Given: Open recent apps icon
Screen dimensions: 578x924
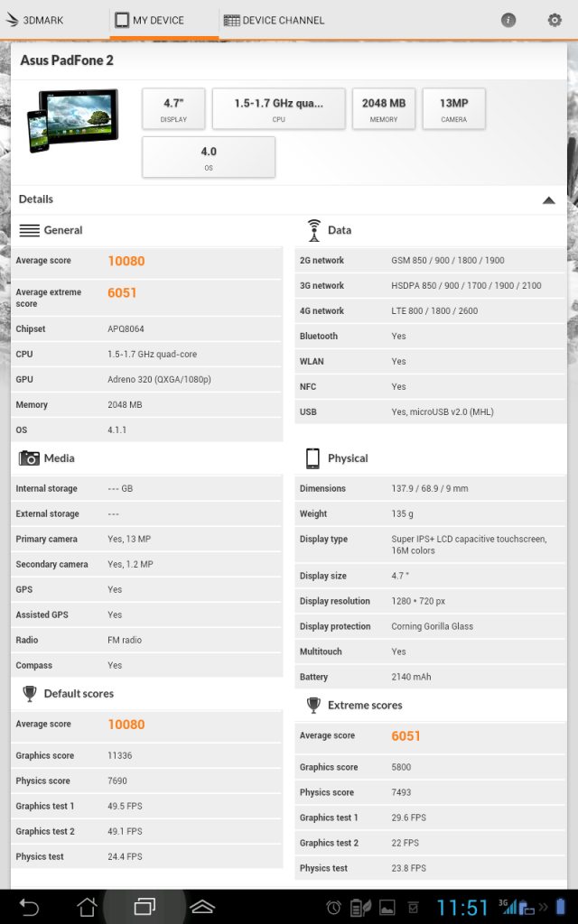Looking at the screenshot, I should pos(144,907).
